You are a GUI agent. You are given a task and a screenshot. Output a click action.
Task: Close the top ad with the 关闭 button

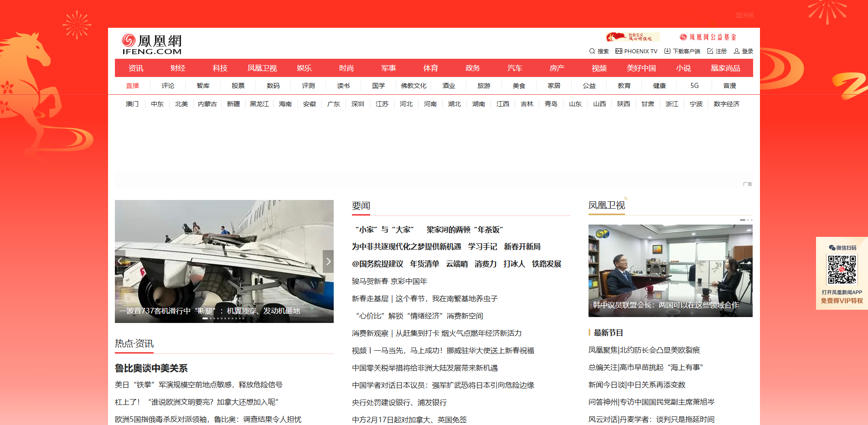tap(746, 15)
